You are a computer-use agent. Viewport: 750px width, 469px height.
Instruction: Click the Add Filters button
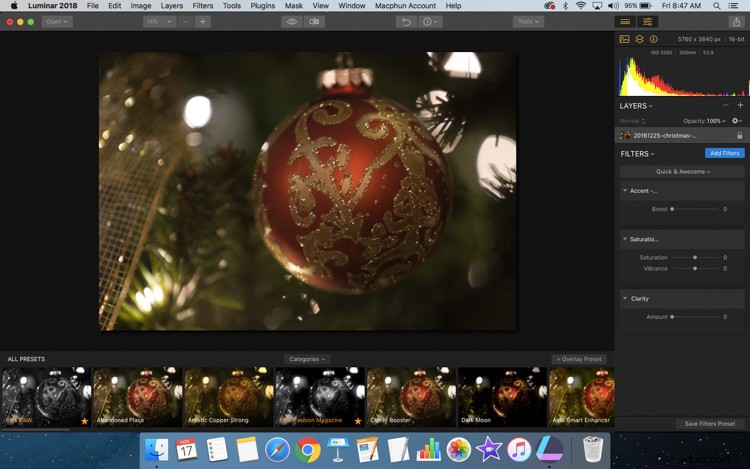pos(725,153)
